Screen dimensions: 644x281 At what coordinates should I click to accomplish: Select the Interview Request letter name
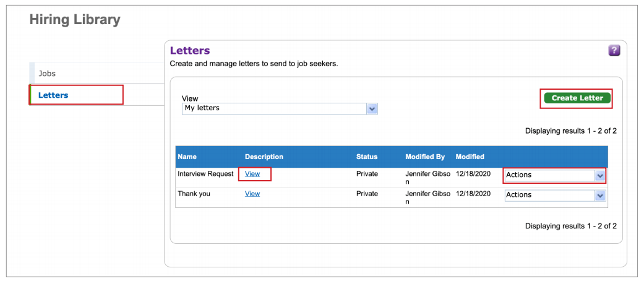tap(206, 174)
